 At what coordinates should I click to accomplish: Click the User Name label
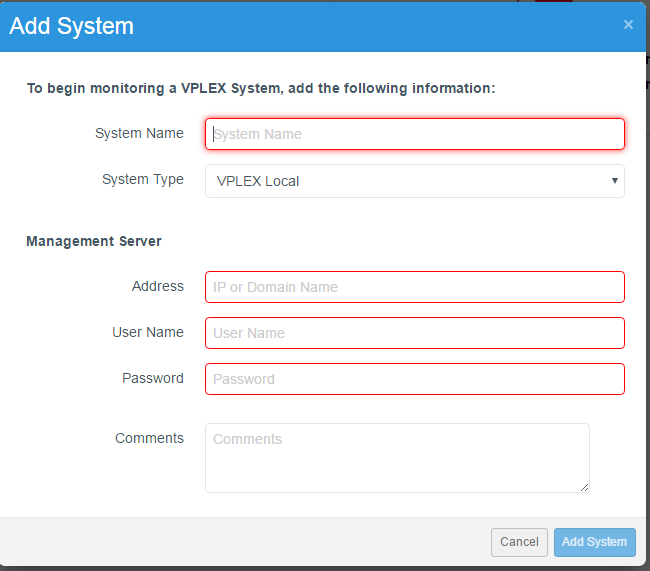pyautogui.click(x=148, y=332)
